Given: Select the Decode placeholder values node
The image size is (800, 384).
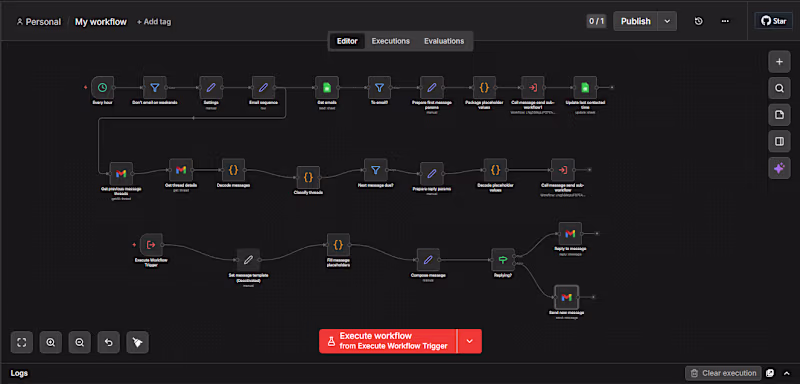Looking at the screenshot, I should (x=495, y=170).
